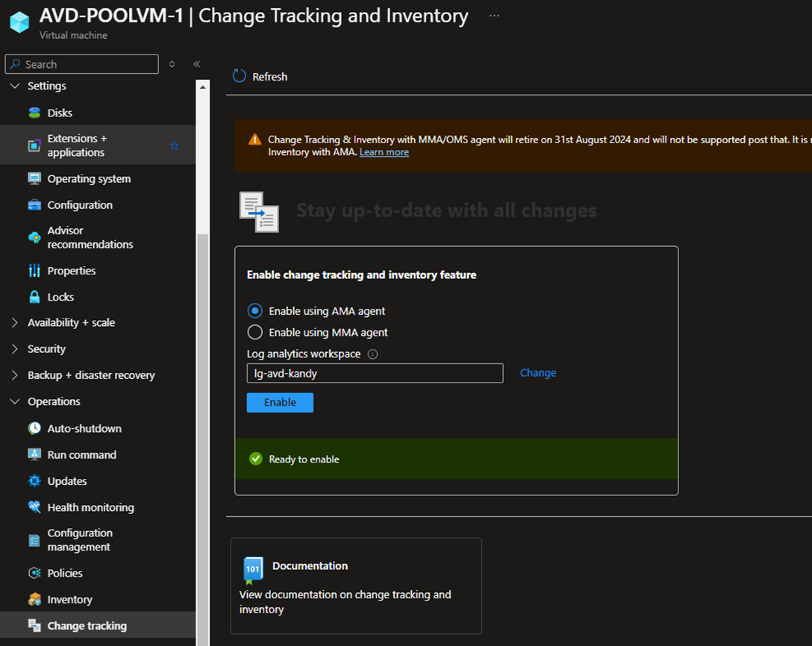Click the Disks icon in sidebar
Image resolution: width=812 pixels, height=646 pixels.
[x=34, y=113]
